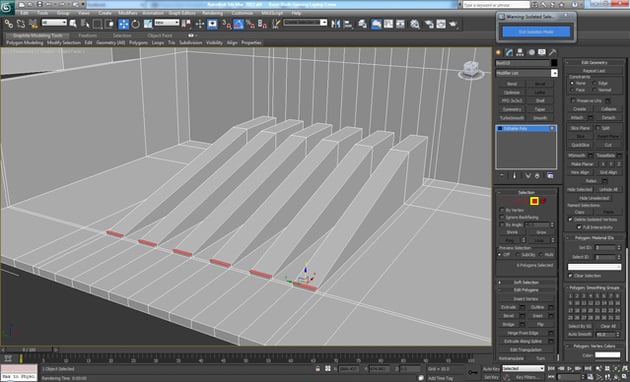630x382 pixels.
Task: Click the QuickSlice button
Action: tap(580, 145)
